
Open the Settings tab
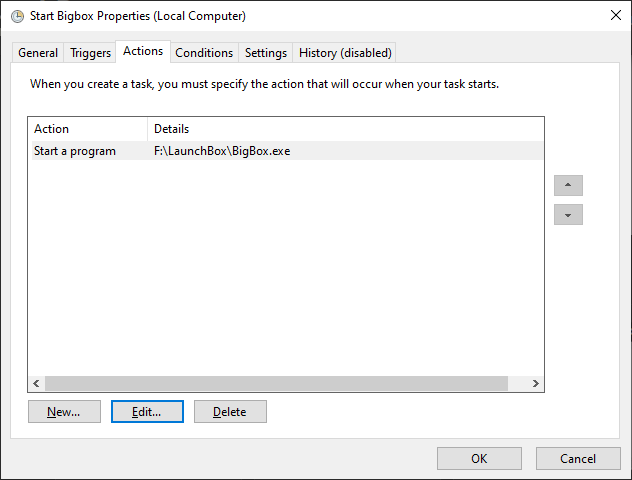point(266,53)
